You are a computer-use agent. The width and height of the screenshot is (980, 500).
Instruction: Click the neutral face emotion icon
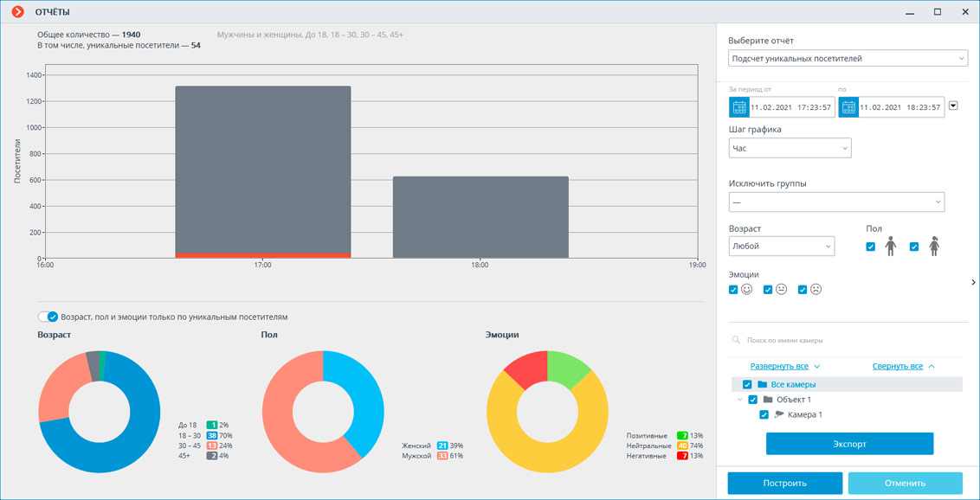[782, 290]
